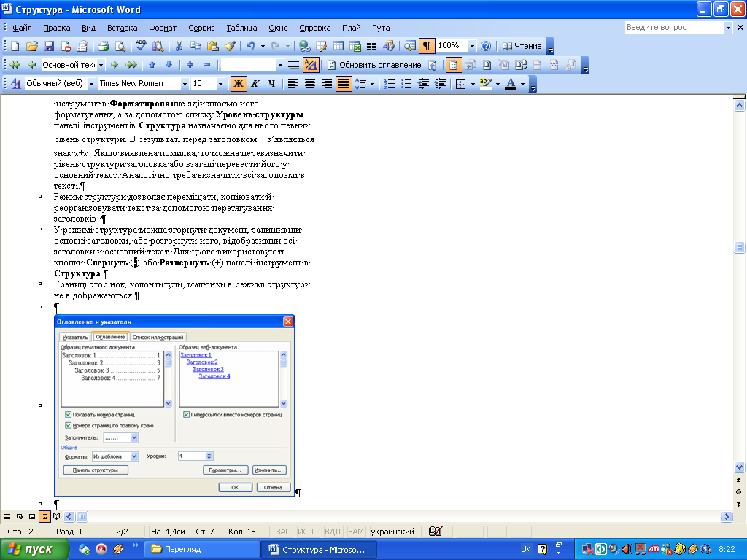The width and height of the screenshot is (747, 560).
Task: Open the Сервис menu
Action: (x=201, y=28)
